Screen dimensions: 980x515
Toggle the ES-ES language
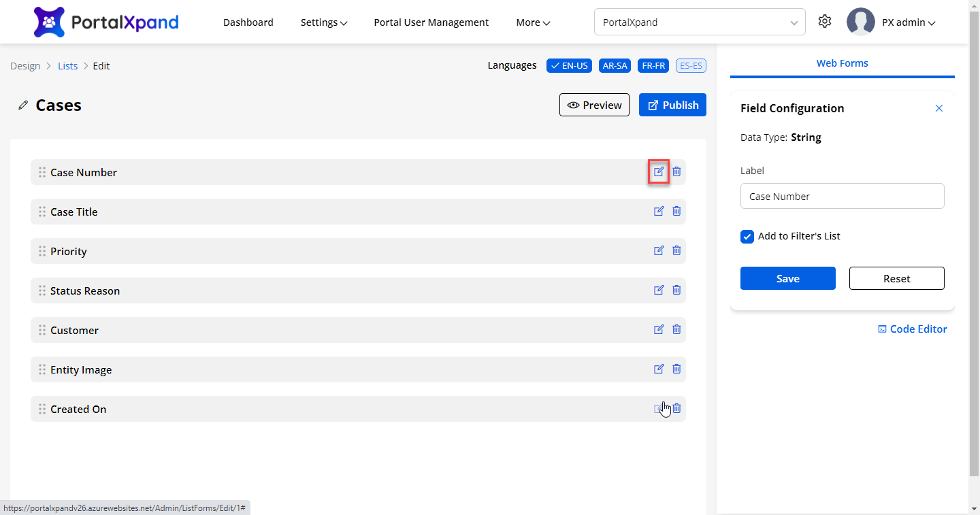[x=691, y=66]
